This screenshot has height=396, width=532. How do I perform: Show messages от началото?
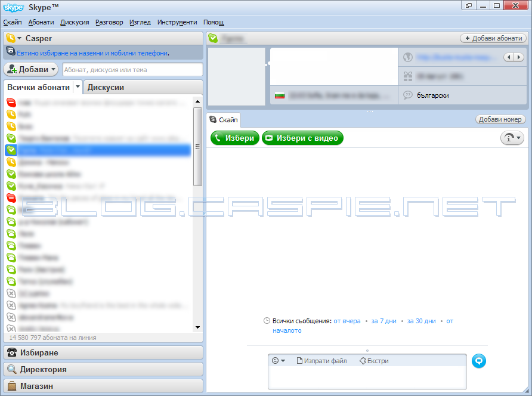tap(363, 326)
